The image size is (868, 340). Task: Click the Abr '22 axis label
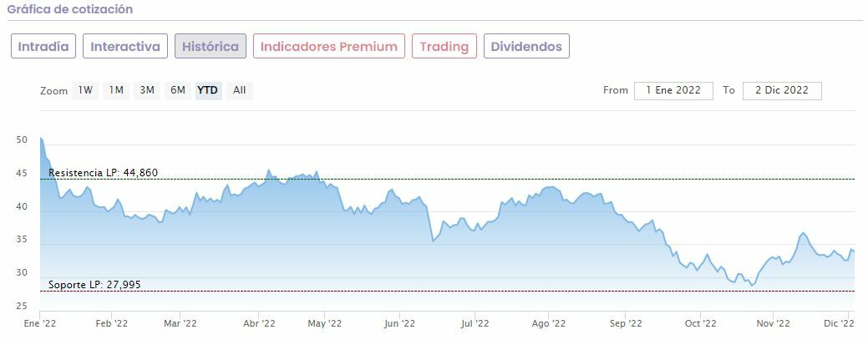[259, 324]
